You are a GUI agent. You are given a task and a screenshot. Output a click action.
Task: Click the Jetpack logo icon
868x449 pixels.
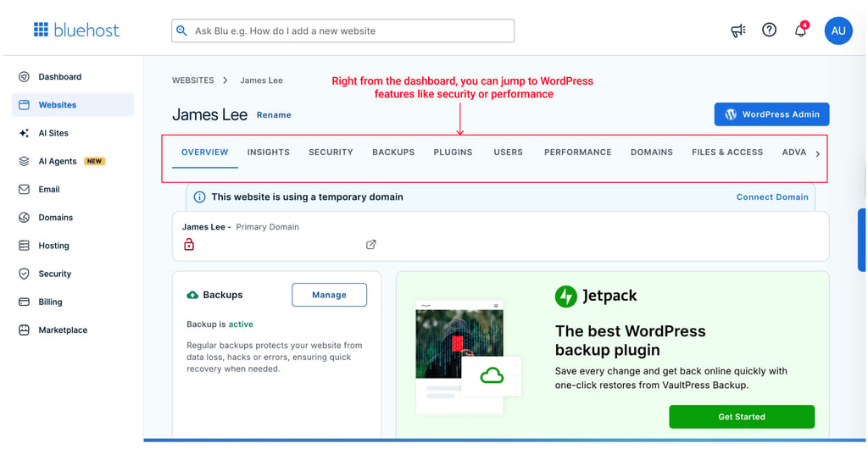(x=565, y=297)
